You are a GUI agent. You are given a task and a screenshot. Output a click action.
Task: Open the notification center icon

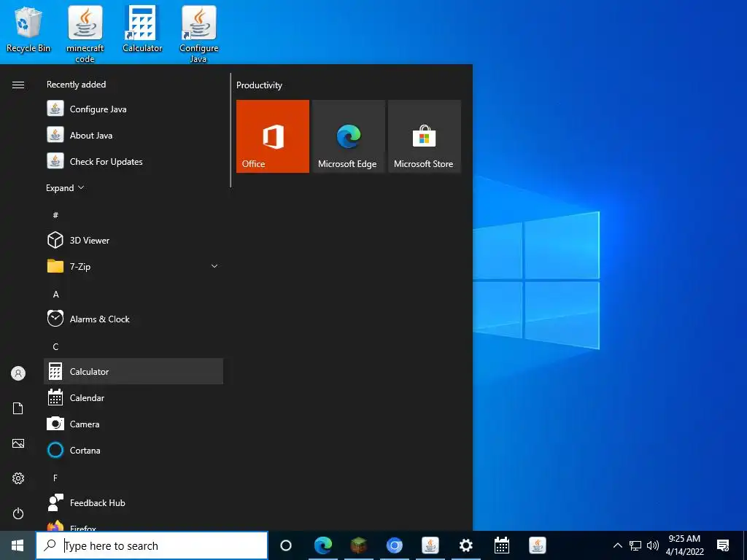coord(723,545)
